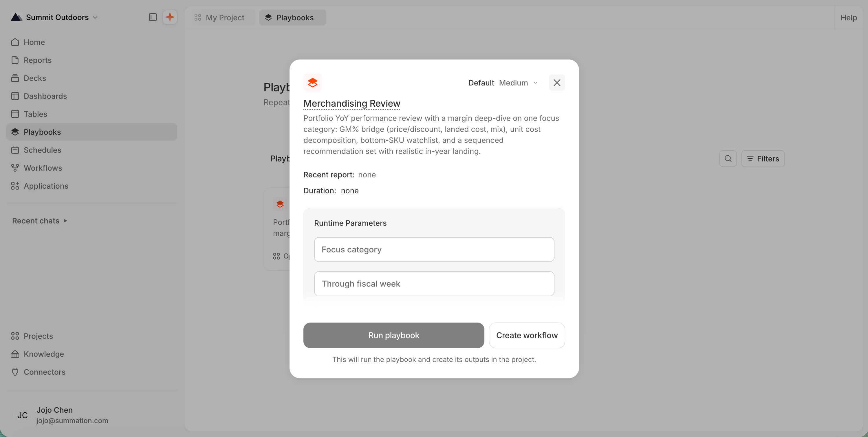
Task: Click the filter lines icon in Filters
Action: 750,159
